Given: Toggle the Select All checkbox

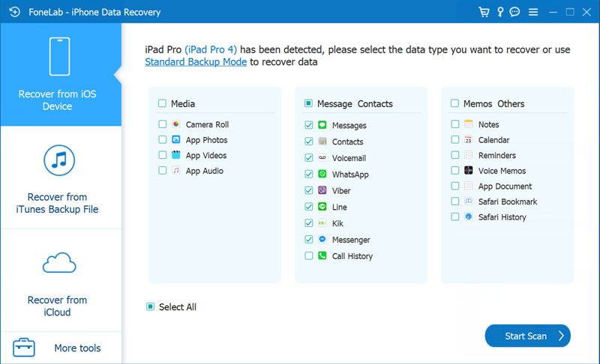Looking at the screenshot, I should tap(151, 306).
